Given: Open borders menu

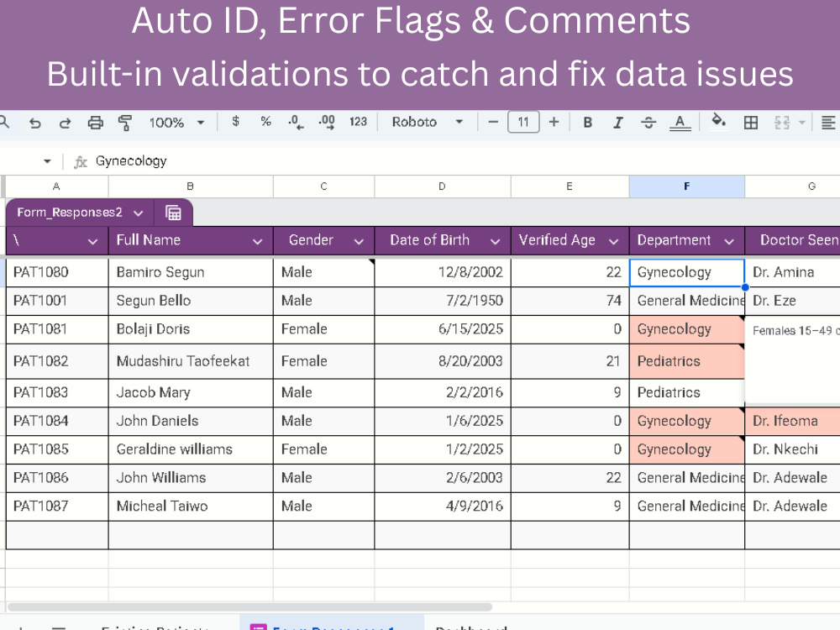Looking at the screenshot, I should [x=751, y=123].
